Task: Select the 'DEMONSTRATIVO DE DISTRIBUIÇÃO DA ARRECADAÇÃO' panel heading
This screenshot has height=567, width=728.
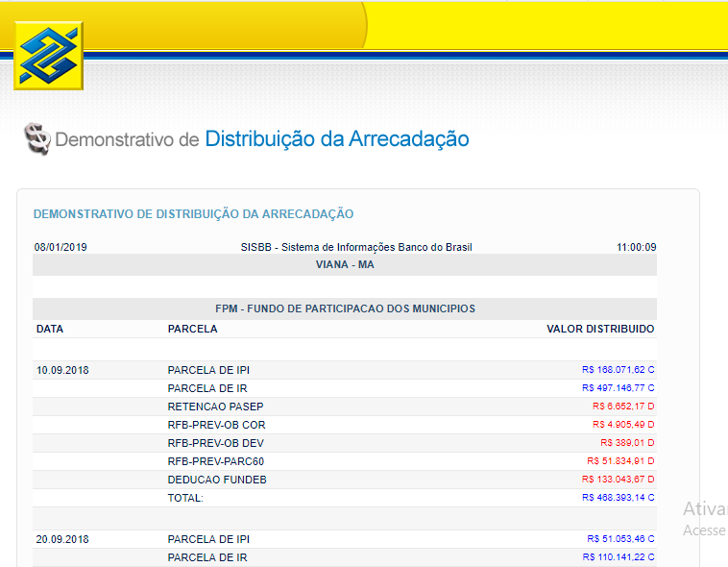Action: 193,214
